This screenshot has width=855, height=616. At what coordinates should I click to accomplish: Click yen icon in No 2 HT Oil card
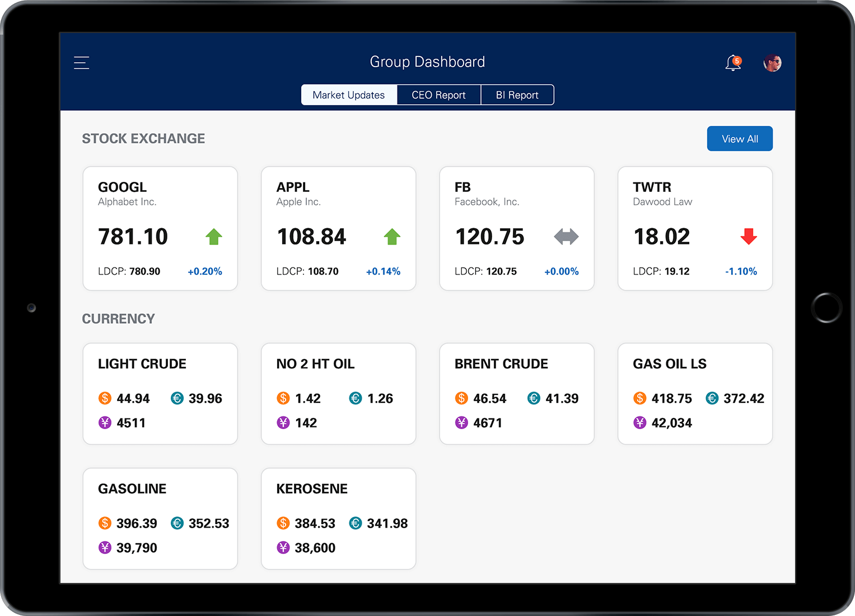(x=283, y=422)
